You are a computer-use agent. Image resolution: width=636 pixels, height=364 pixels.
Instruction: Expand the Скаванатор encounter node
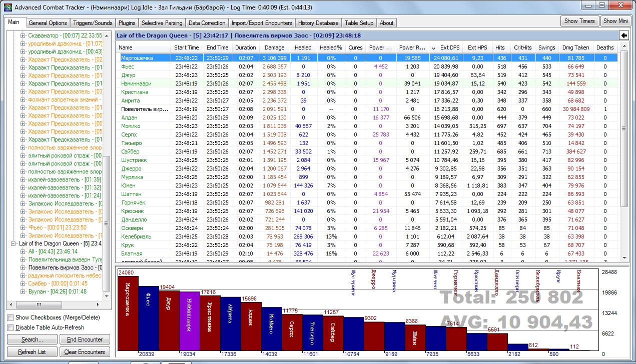23,35
